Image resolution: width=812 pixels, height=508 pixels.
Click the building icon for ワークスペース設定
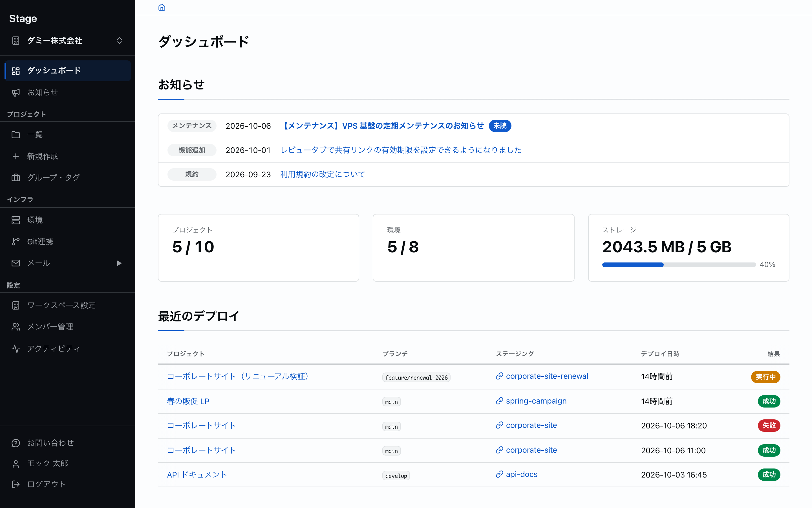pos(16,305)
